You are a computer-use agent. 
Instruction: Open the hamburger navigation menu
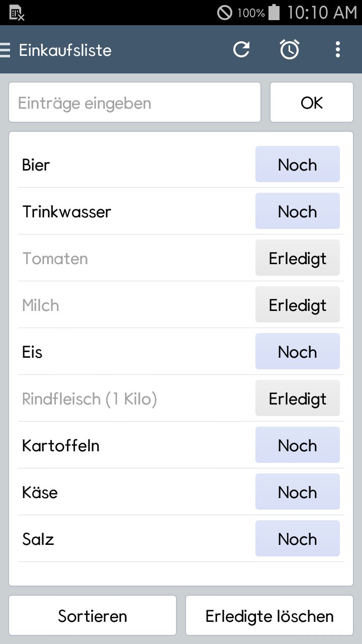click(x=6, y=50)
